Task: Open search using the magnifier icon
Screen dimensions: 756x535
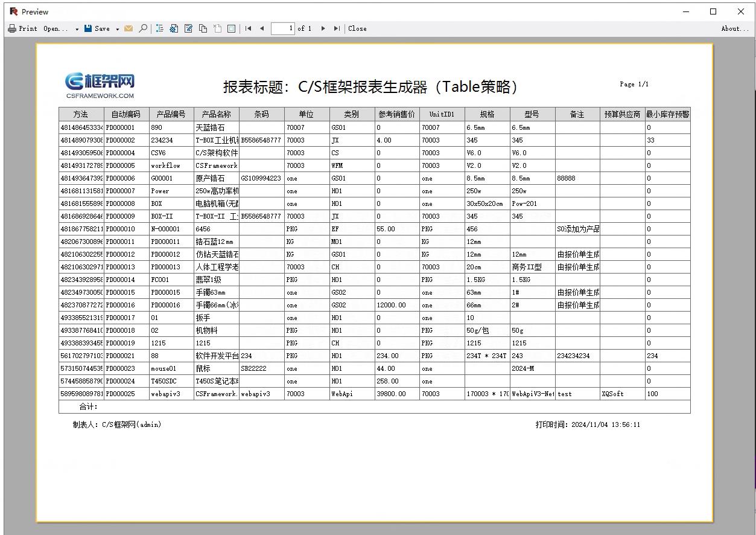Action: (144, 28)
